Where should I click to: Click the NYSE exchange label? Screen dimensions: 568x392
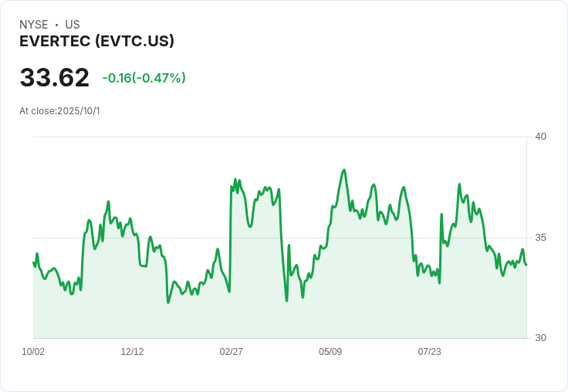pos(34,25)
